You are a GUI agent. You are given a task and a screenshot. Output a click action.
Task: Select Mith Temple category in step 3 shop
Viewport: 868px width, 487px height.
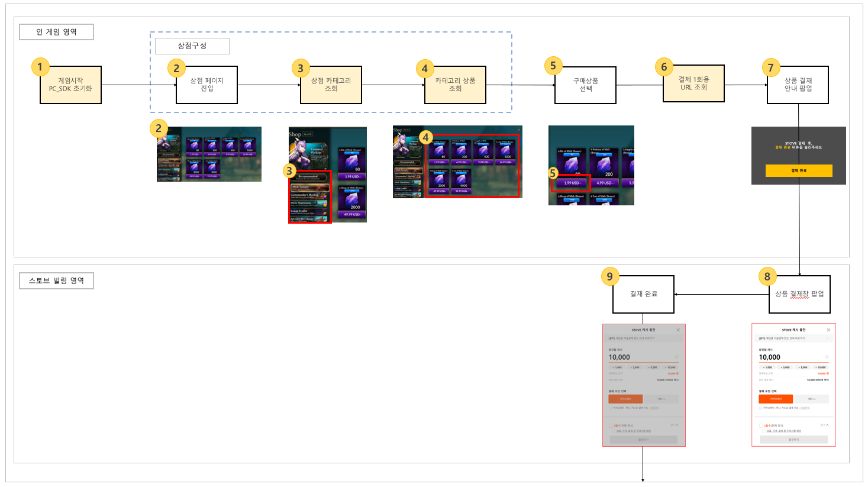pos(309,188)
